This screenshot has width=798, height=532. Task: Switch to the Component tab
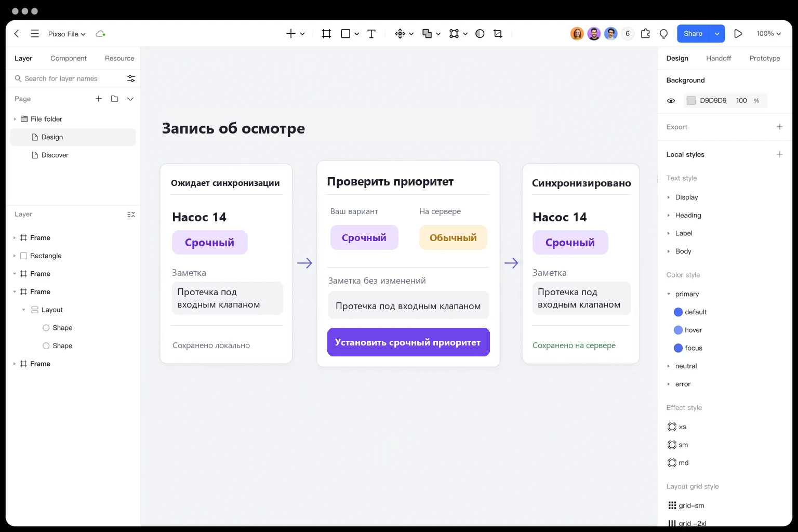pos(69,58)
